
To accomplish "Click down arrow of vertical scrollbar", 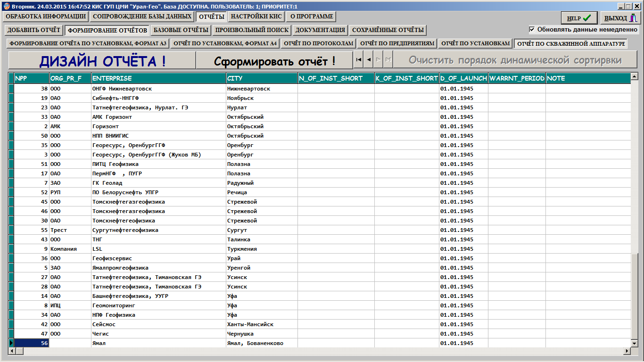I will pos(634,344).
